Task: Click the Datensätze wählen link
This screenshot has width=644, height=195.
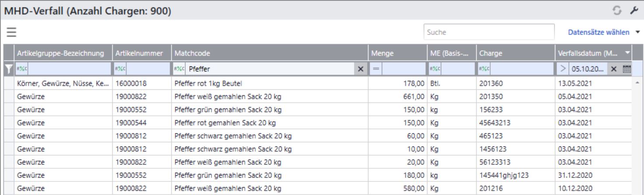Action: tap(598, 32)
